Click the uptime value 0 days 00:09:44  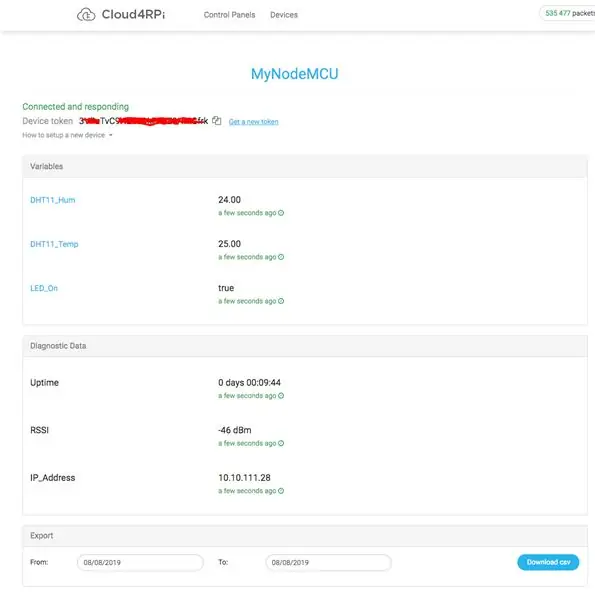(x=249, y=383)
